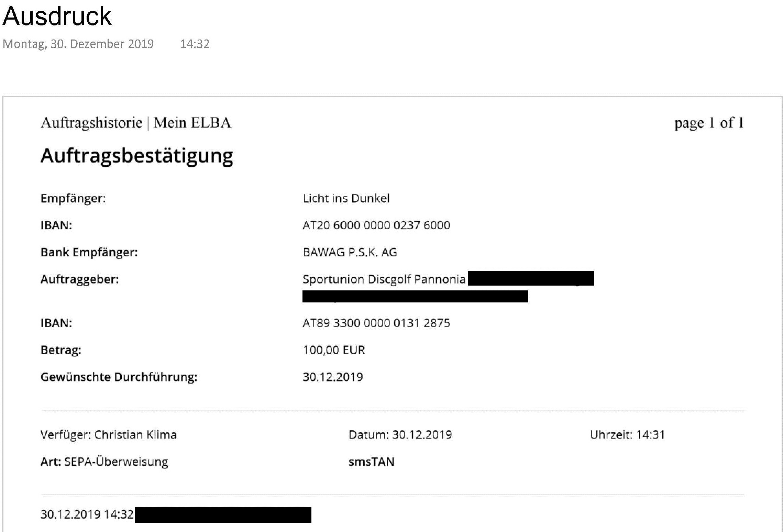Click Art: SEPA-Überweisung text
783x532 pixels.
click(104, 462)
